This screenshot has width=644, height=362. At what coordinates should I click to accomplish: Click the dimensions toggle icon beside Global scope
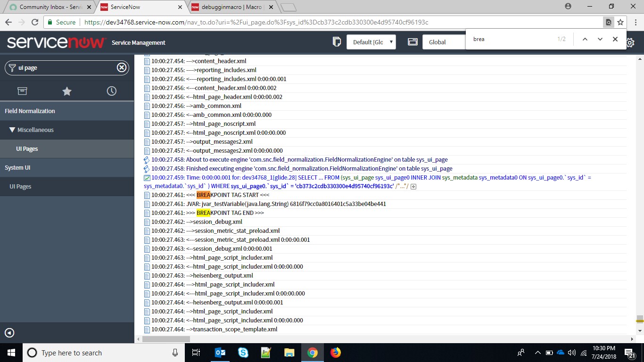click(x=413, y=41)
